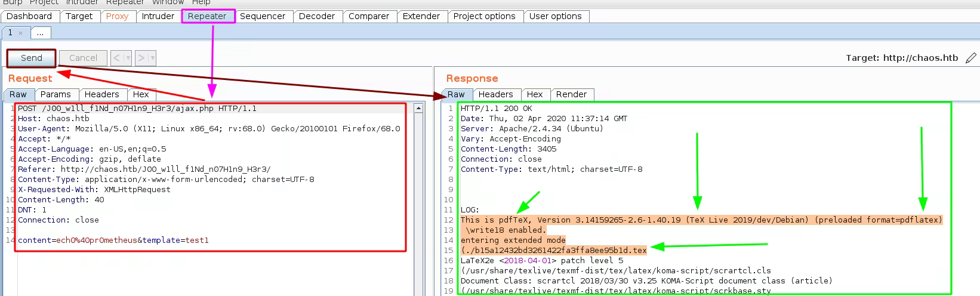
Task: Open the Help menu
Action: click(x=201, y=2)
